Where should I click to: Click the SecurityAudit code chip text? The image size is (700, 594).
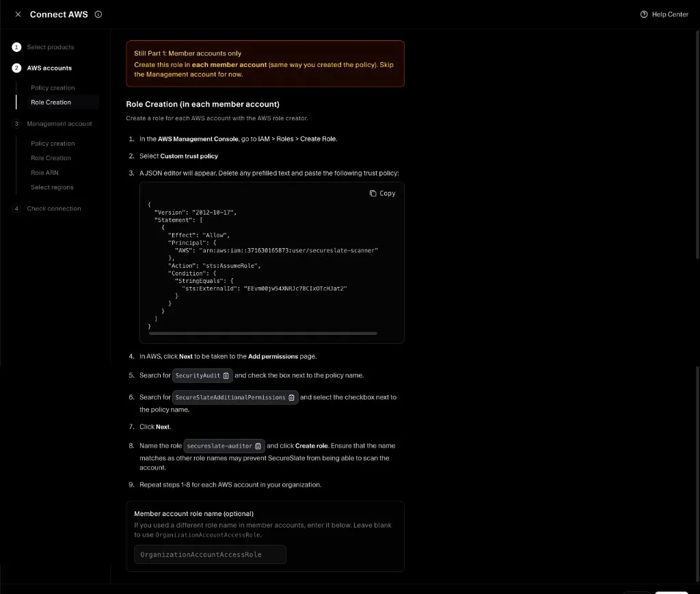tap(198, 376)
